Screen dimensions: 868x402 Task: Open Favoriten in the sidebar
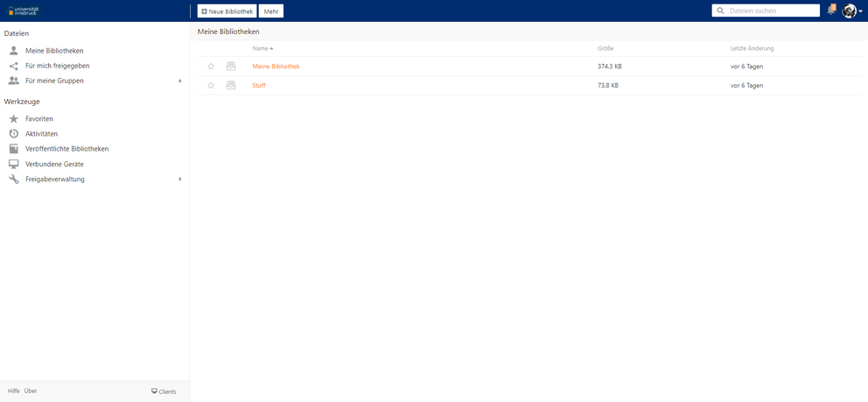tap(39, 119)
